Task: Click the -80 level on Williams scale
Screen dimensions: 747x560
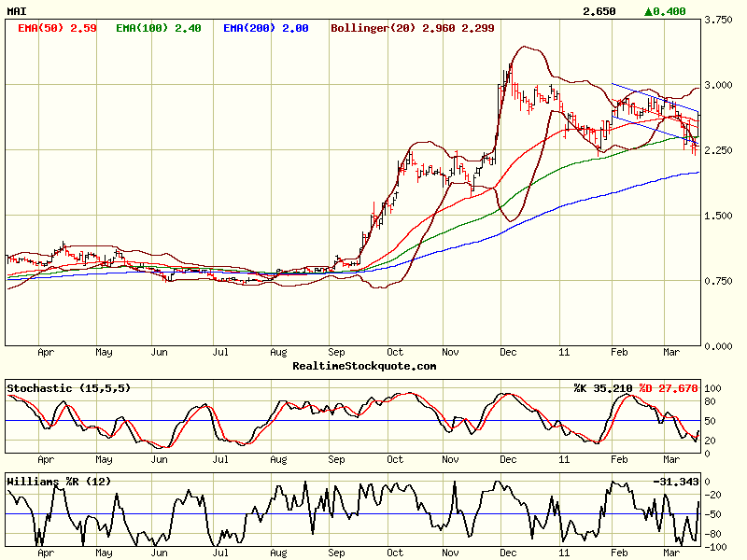Action: tap(712, 534)
